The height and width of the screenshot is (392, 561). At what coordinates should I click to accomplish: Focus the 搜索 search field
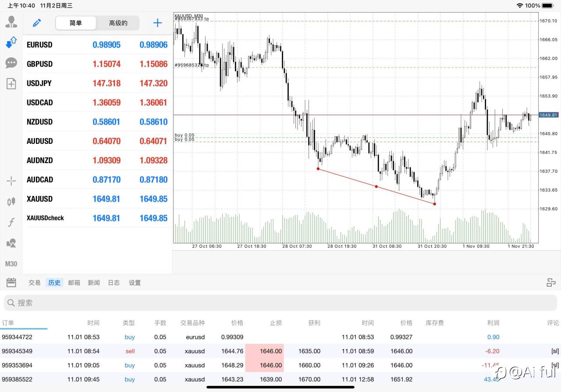click(x=280, y=303)
